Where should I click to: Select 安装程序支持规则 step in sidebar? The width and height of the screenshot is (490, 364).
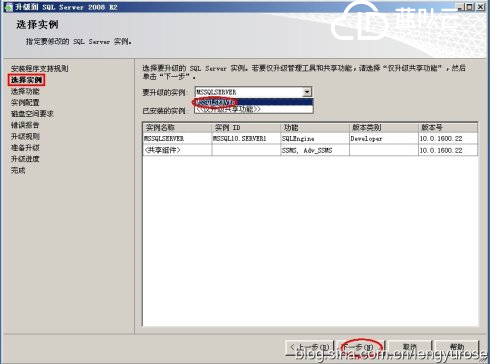pyautogui.click(x=39, y=69)
